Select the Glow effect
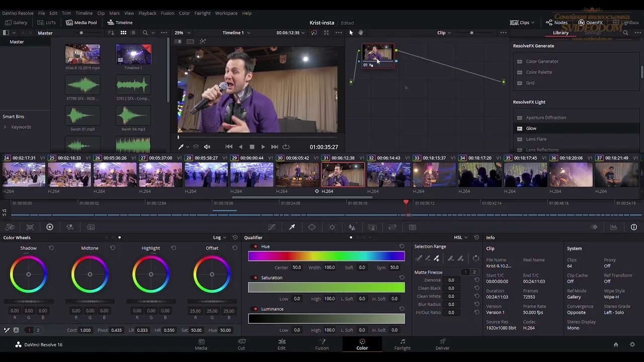 tap(576, 128)
